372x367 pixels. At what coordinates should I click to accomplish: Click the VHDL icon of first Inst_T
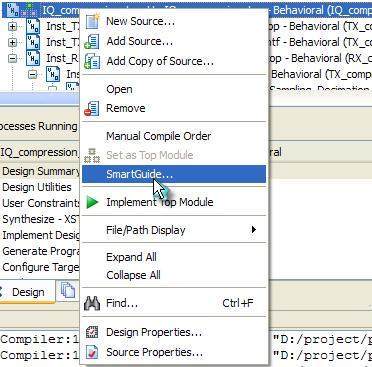[33, 26]
